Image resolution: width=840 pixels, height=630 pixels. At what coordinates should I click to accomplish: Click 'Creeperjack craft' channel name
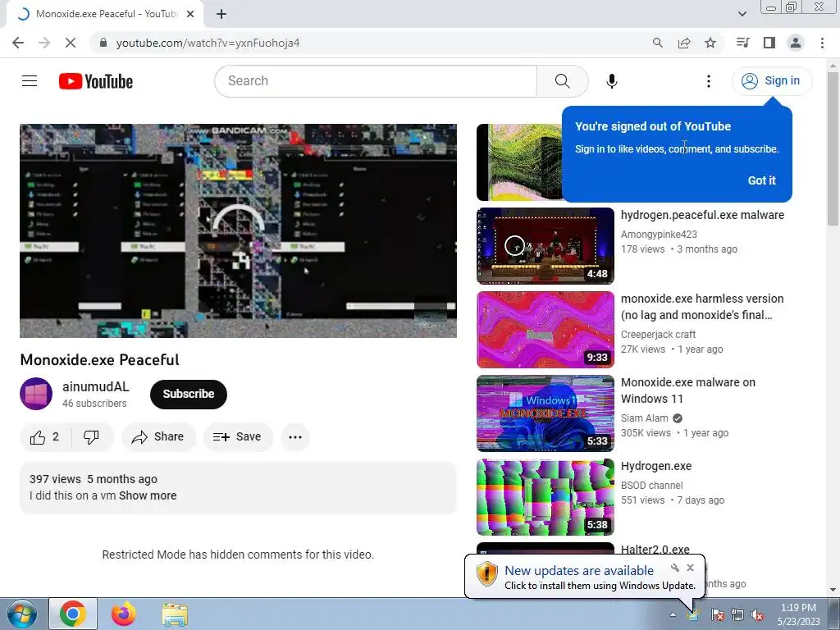pos(658,335)
